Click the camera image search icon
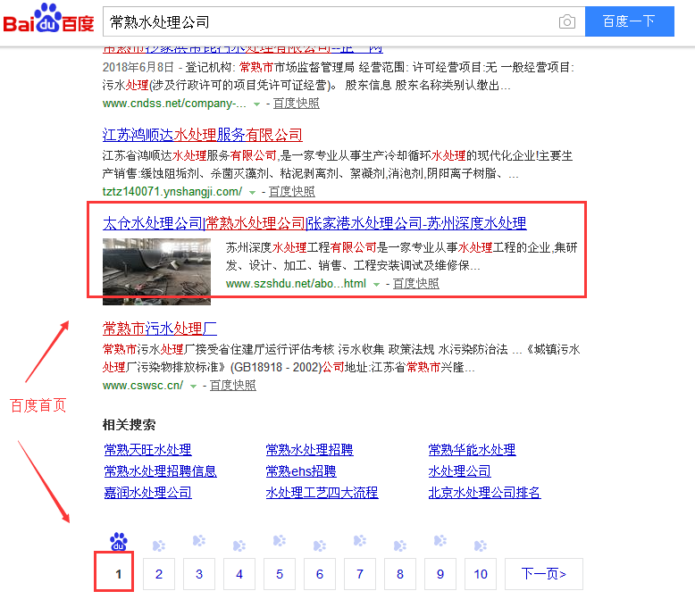 pos(566,21)
